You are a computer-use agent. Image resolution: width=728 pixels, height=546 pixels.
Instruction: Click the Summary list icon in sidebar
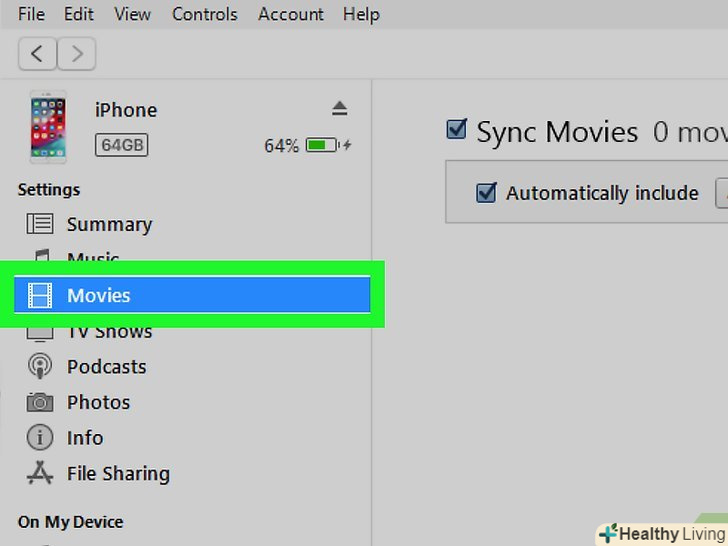click(40, 224)
